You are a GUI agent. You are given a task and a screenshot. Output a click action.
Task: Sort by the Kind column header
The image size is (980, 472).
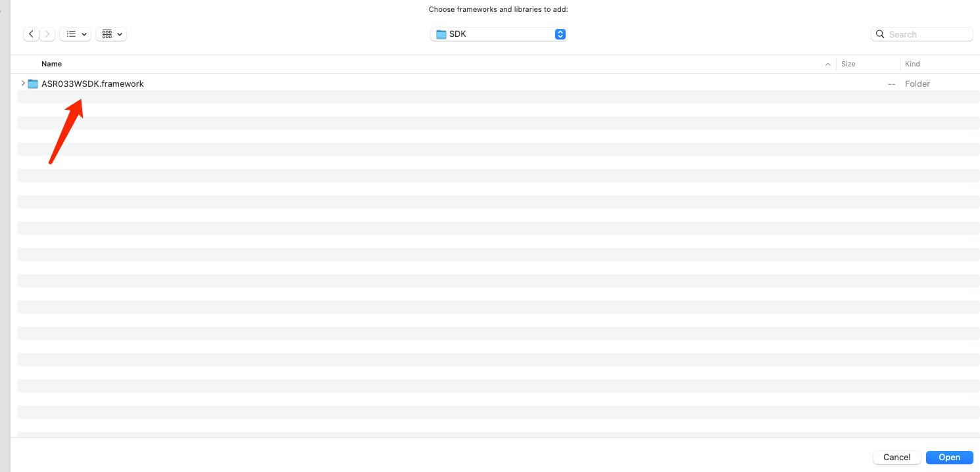(912, 64)
